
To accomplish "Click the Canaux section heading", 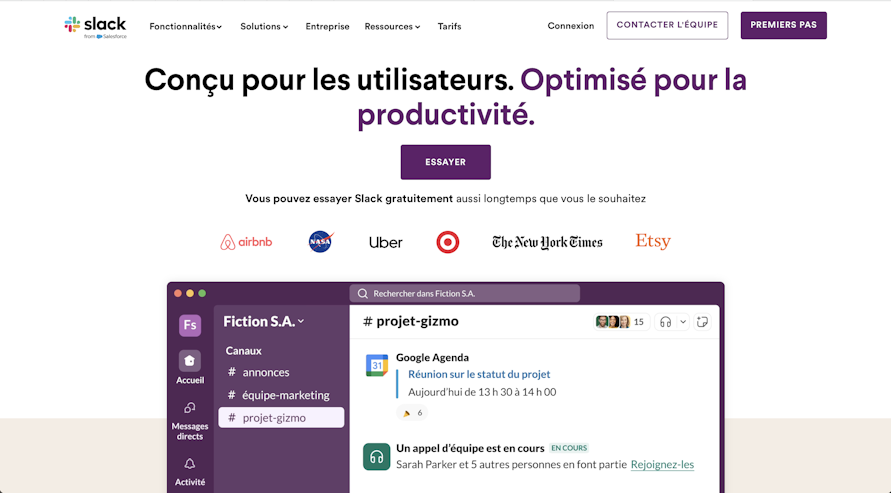I will (x=243, y=350).
